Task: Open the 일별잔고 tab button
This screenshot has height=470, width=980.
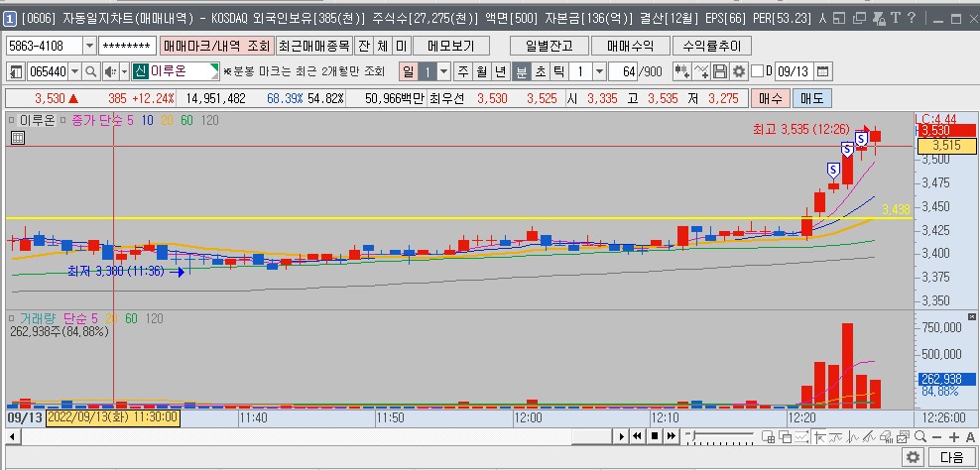Action: click(x=550, y=46)
